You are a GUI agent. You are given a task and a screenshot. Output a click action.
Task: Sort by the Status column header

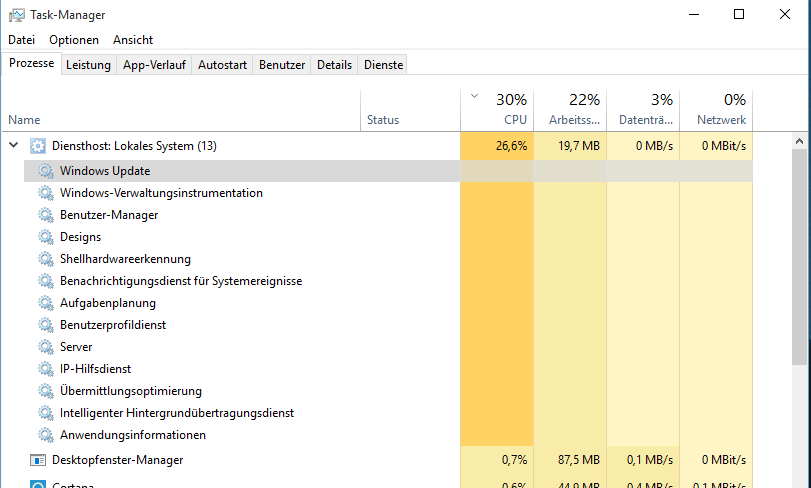click(410, 111)
